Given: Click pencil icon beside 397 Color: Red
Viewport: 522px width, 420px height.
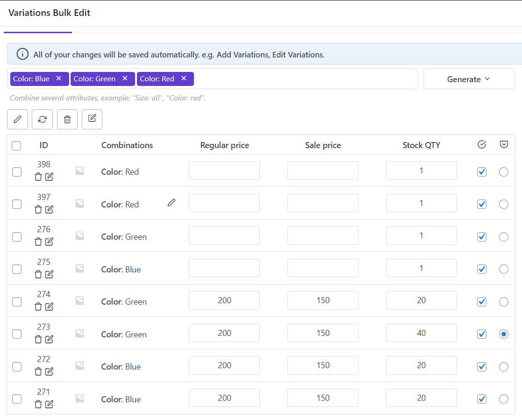Looking at the screenshot, I should tap(172, 202).
